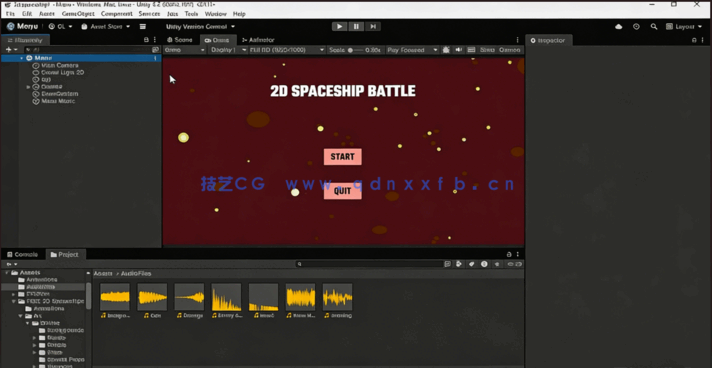Open the undo history icon

click(636, 27)
